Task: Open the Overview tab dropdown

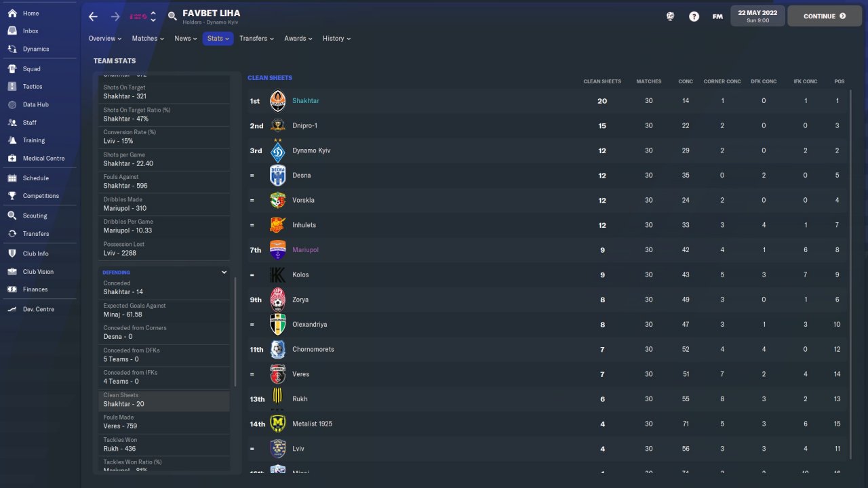Action: click(105, 39)
